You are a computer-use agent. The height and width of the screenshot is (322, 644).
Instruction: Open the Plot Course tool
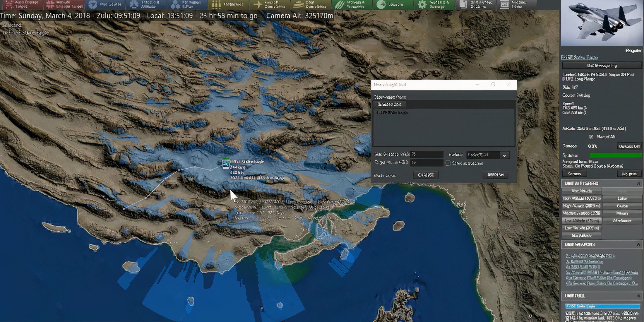pyautogui.click(x=105, y=4)
